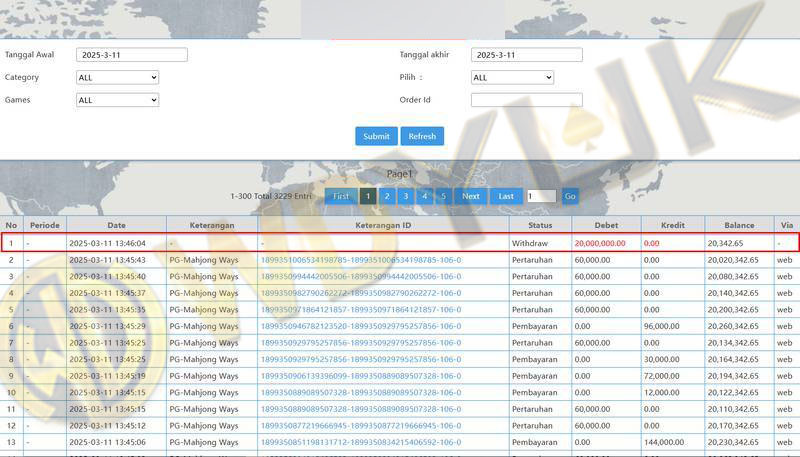Select the kredit value 72,000.00

[661, 376]
